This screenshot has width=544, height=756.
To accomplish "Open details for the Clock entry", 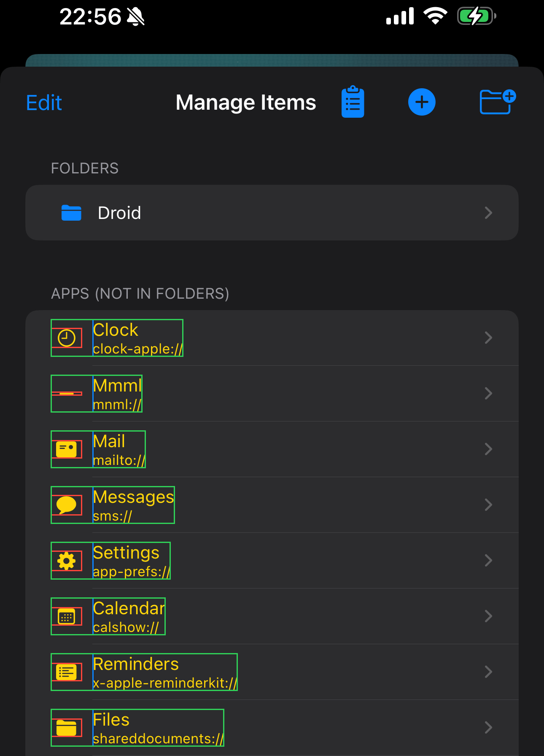I will click(488, 337).
